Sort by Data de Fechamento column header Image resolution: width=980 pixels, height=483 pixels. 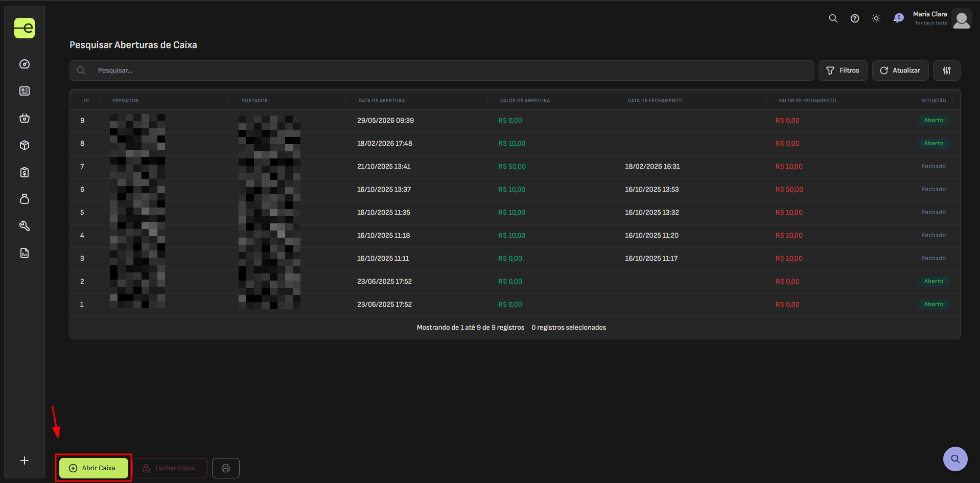coord(655,101)
